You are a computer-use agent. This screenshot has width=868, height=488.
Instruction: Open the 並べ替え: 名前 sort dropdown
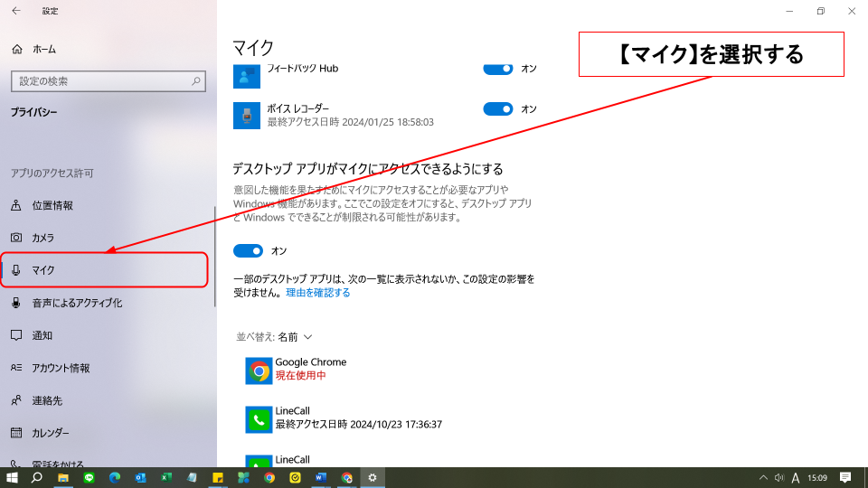274,337
